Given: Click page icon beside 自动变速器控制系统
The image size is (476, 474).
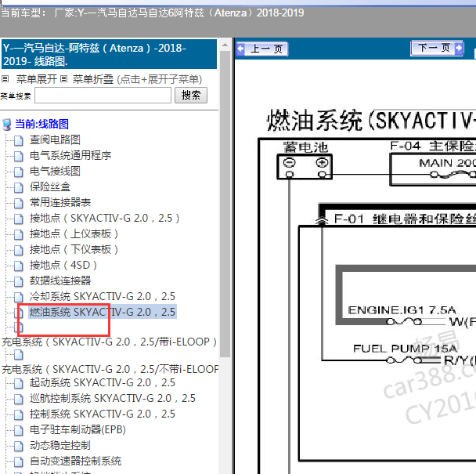Looking at the screenshot, I should click(x=19, y=462).
